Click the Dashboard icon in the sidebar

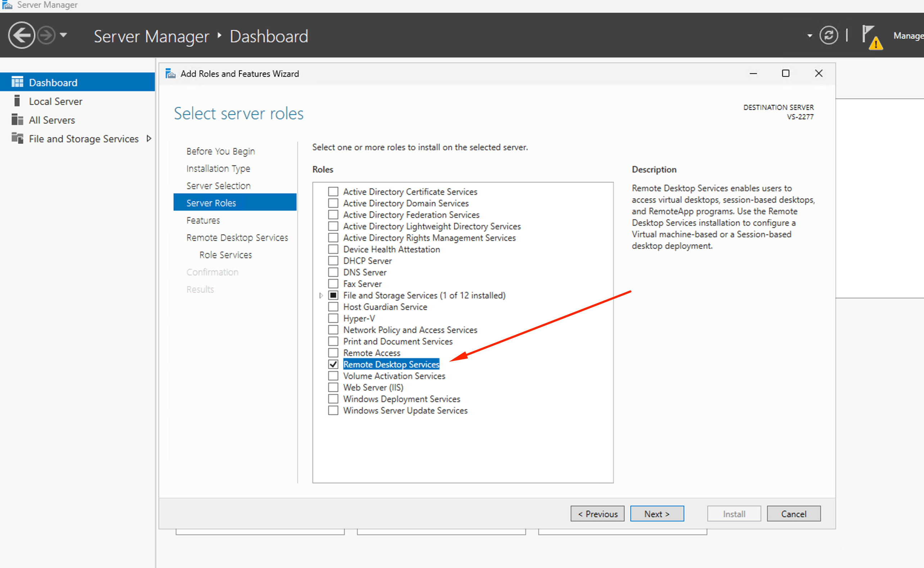click(17, 82)
